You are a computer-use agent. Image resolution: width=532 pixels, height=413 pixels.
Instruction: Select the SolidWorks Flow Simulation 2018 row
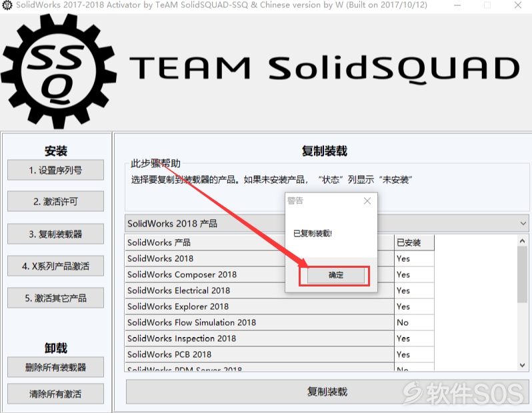pyautogui.click(x=259, y=322)
